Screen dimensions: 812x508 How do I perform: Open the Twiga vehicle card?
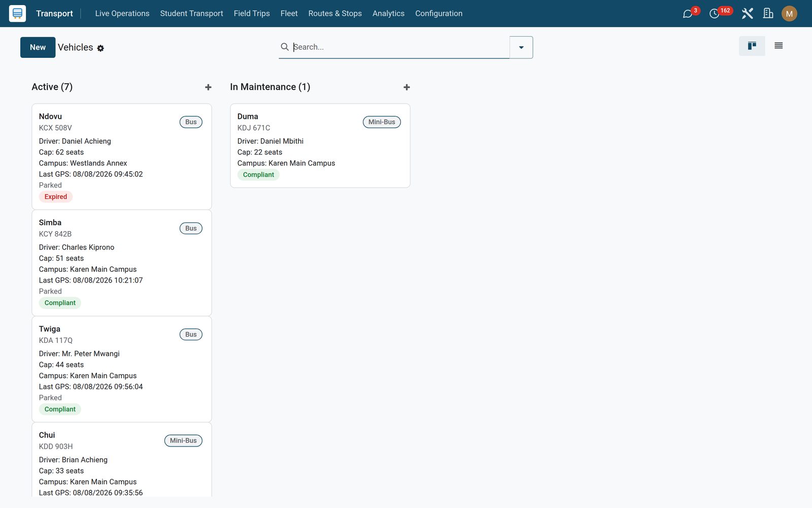(122, 369)
